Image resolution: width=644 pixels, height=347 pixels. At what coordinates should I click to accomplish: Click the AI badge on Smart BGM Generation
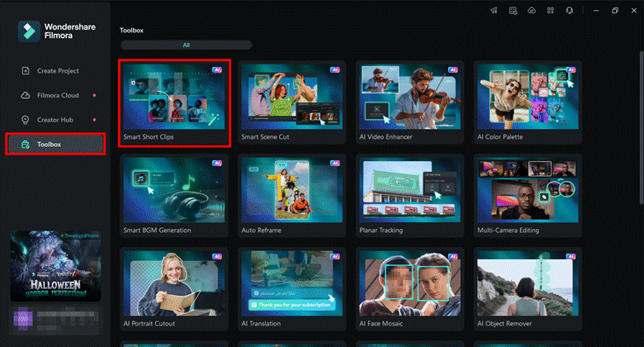pos(217,164)
